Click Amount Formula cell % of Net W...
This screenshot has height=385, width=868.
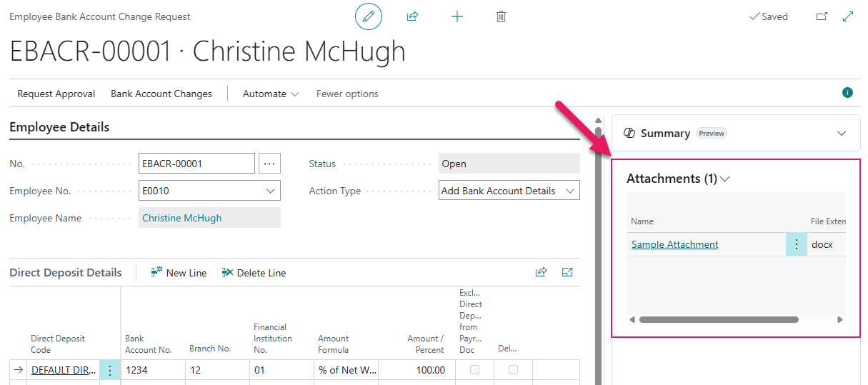(346, 370)
